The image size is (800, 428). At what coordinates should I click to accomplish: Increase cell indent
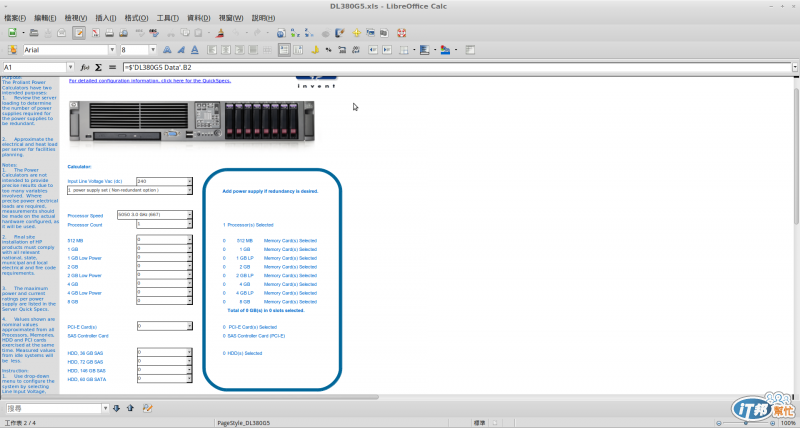[387, 49]
